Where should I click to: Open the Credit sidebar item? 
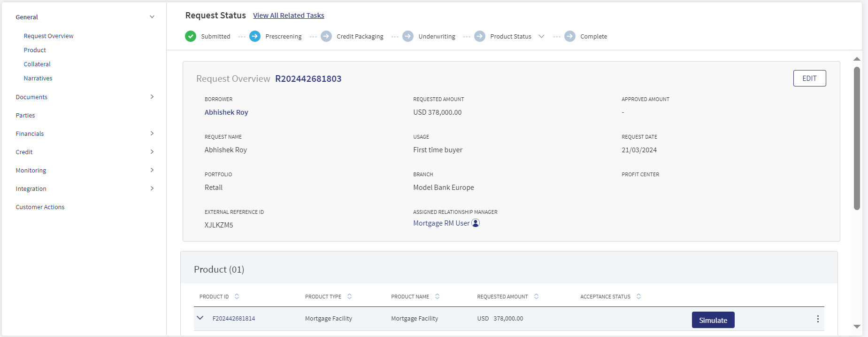pyautogui.click(x=24, y=152)
